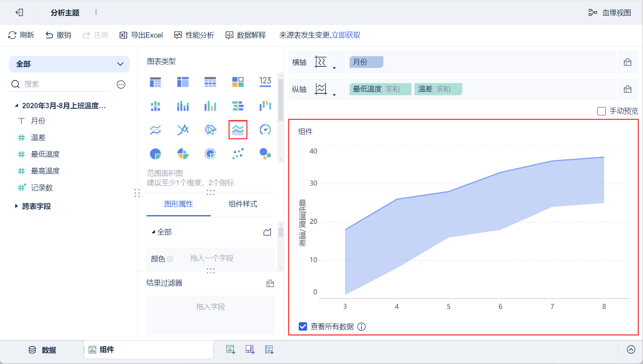This screenshot has width=643, height=364.
Task: Switch to the 数据 bottom tab
Action: (42, 350)
